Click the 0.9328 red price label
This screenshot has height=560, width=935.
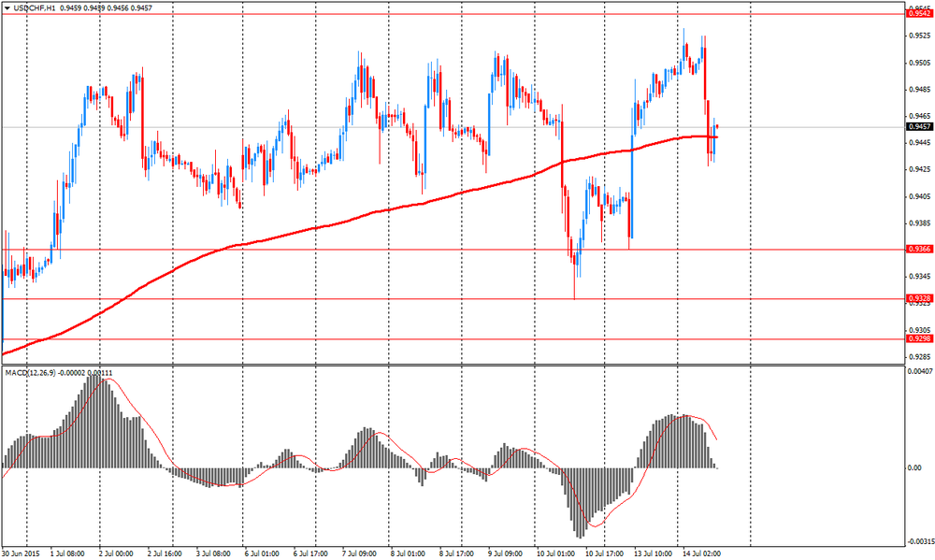(x=918, y=298)
